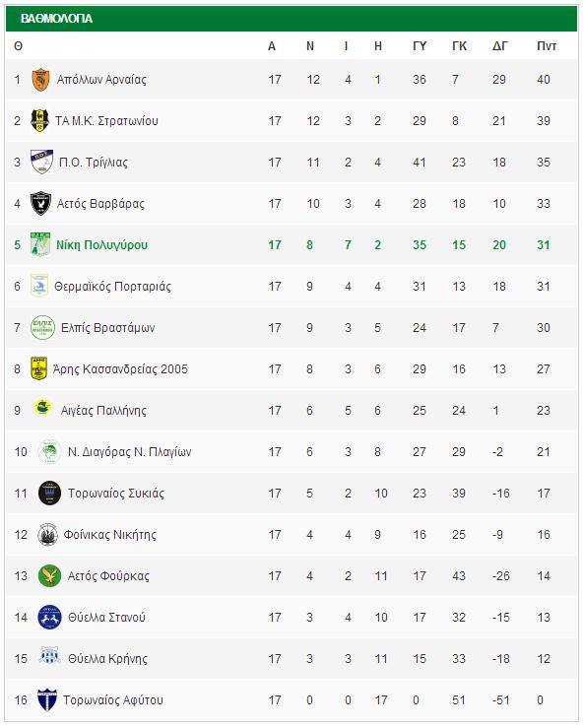Open the Θερμαϊκός Πορταριάς team name
This screenshot has height=728, width=584.
point(113,287)
